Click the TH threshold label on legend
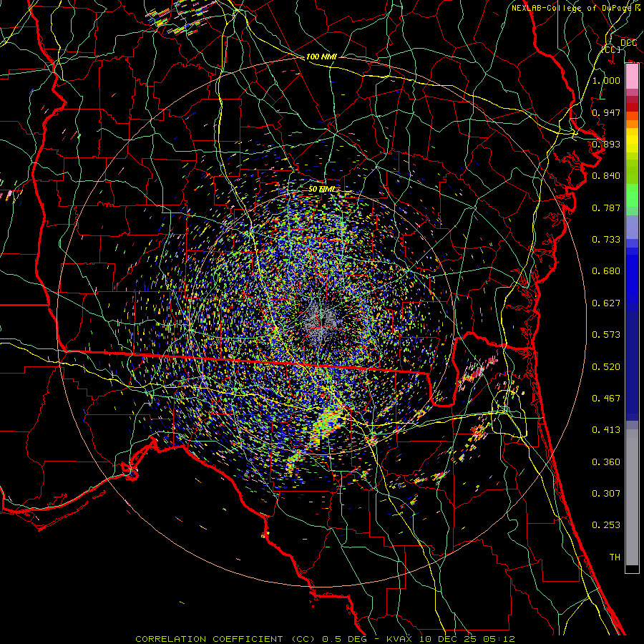The width and height of the screenshot is (644, 644). pyautogui.click(x=615, y=557)
